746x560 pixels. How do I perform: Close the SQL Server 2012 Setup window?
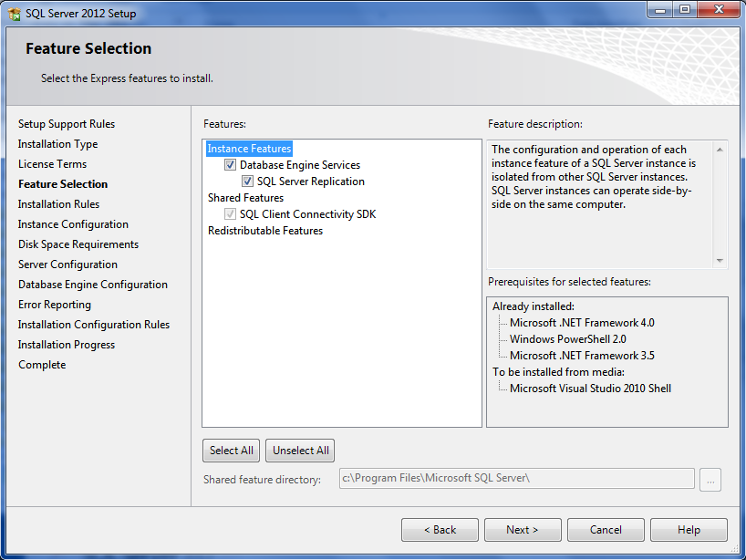tap(719, 9)
